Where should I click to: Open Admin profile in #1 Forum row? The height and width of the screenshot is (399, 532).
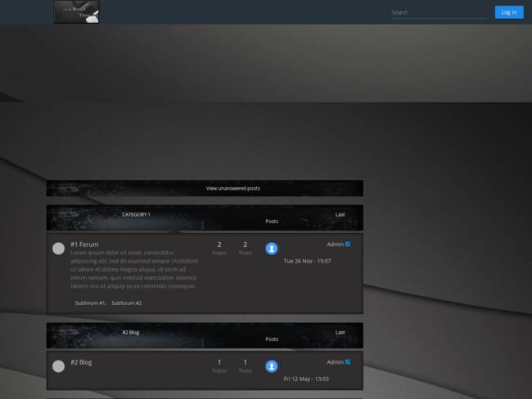tap(335, 244)
